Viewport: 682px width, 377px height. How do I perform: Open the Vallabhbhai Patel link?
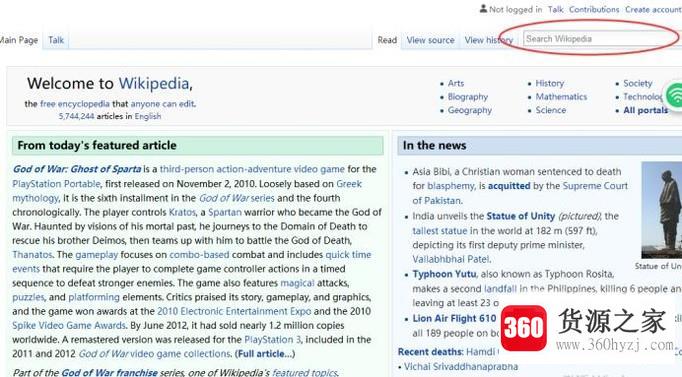(x=451, y=259)
